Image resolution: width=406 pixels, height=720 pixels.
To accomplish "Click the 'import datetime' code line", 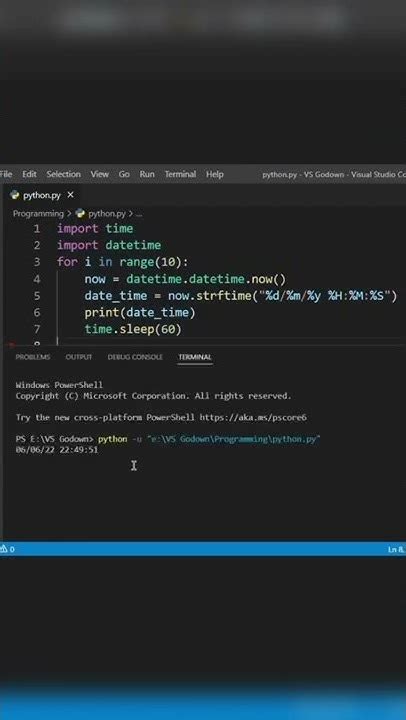I will (x=109, y=245).
